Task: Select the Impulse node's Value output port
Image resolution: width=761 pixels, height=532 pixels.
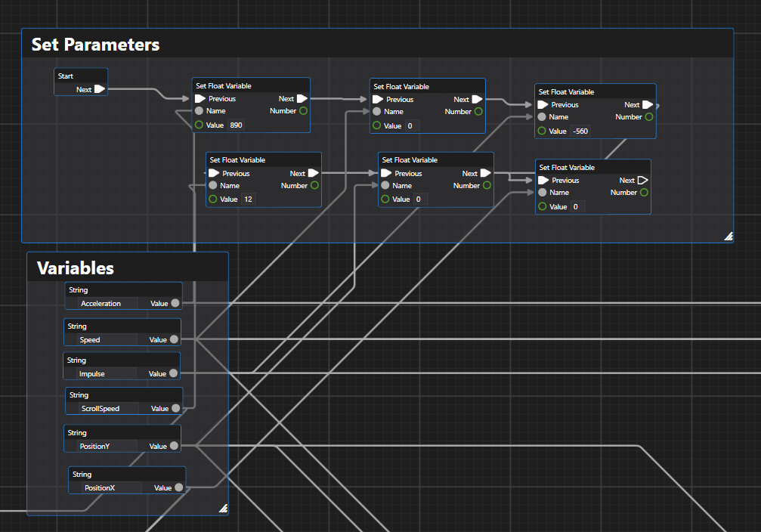Action: (174, 373)
